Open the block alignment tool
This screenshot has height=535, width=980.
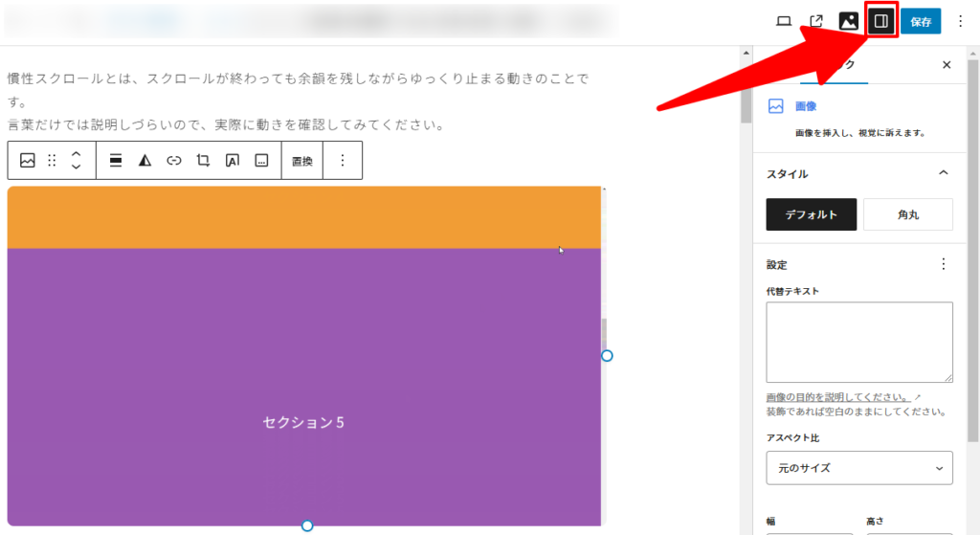[116, 161]
